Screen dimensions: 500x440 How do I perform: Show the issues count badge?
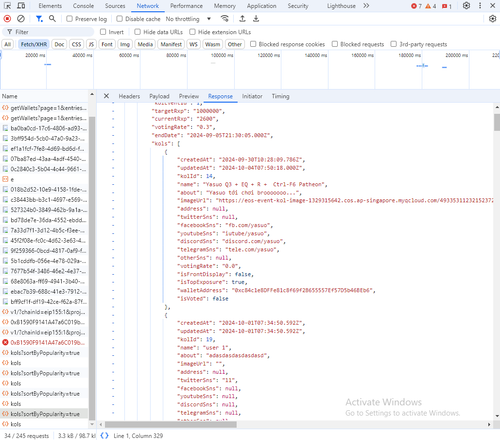tap(446, 6)
